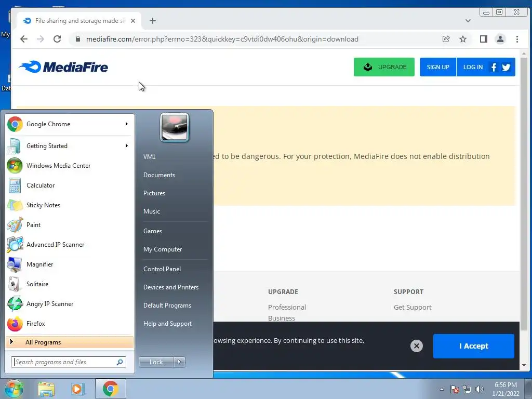Launch Calculator from Start menu
This screenshot has width=532, height=399.
(x=70, y=185)
